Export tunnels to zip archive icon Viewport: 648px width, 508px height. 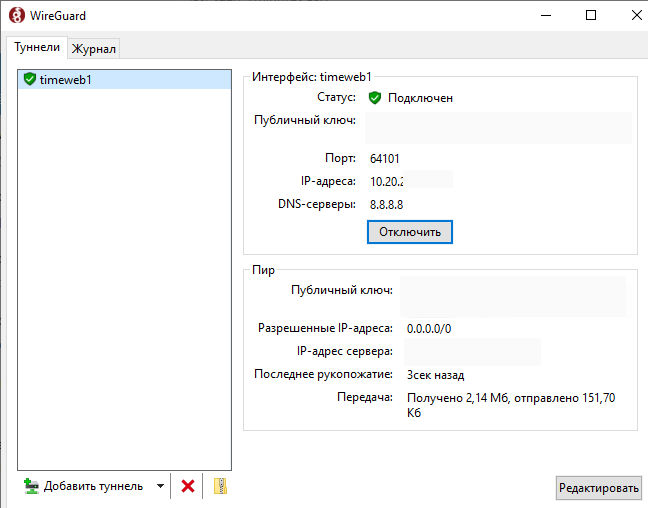coord(220,486)
